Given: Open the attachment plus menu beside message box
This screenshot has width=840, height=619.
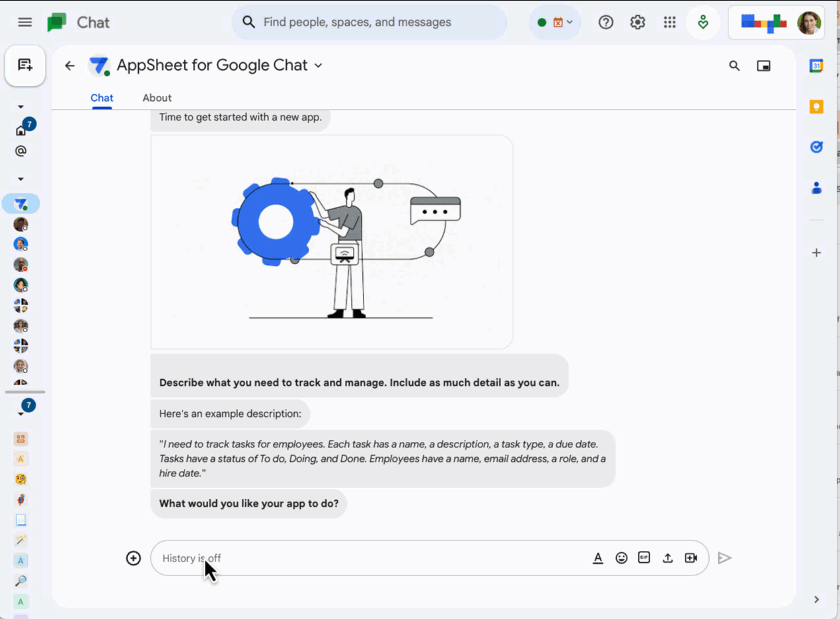Looking at the screenshot, I should (134, 558).
